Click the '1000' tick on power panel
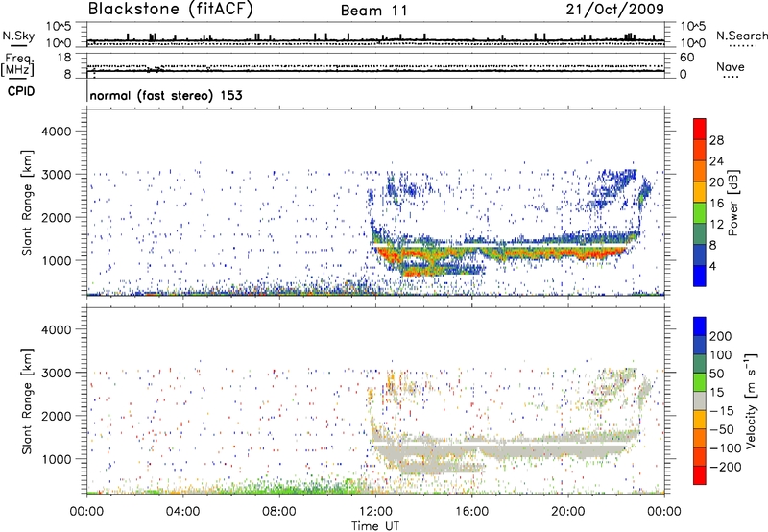 pyautogui.click(x=56, y=260)
